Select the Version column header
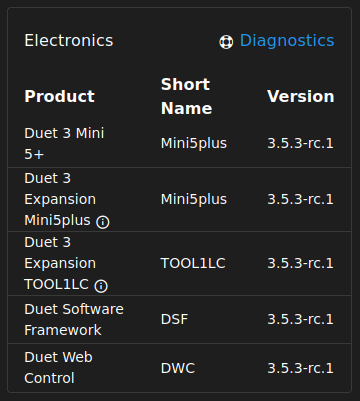 pyautogui.click(x=301, y=96)
